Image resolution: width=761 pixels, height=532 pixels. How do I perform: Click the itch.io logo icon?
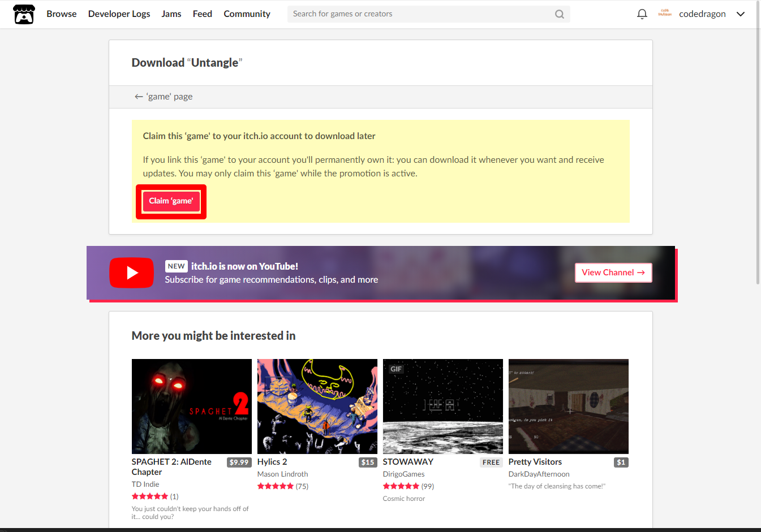coord(24,14)
